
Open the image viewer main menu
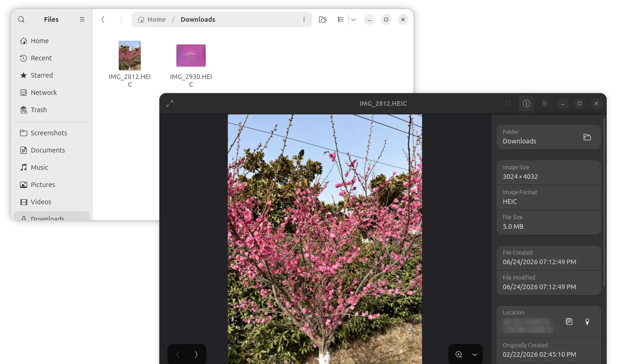point(545,103)
